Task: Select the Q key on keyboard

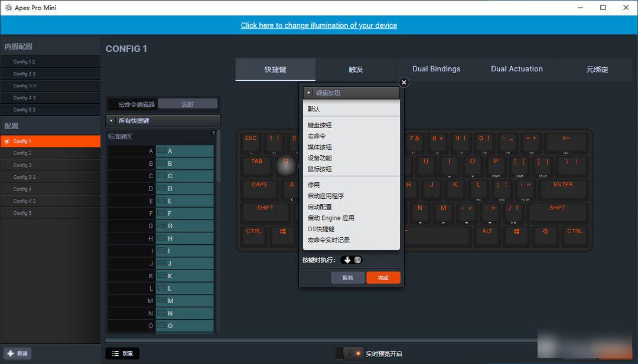Action: coord(286,165)
